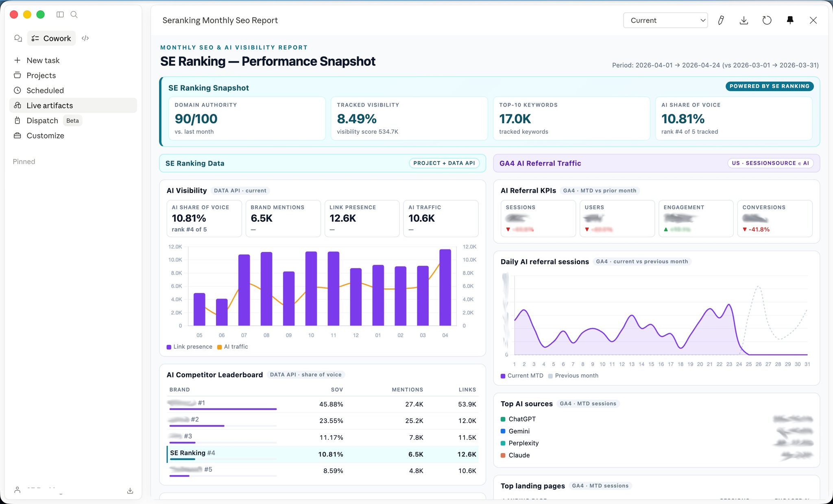Click the Conversions -41.8% KPI tile
The width and height of the screenshot is (833, 504).
pyautogui.click(x=775, y=218)
